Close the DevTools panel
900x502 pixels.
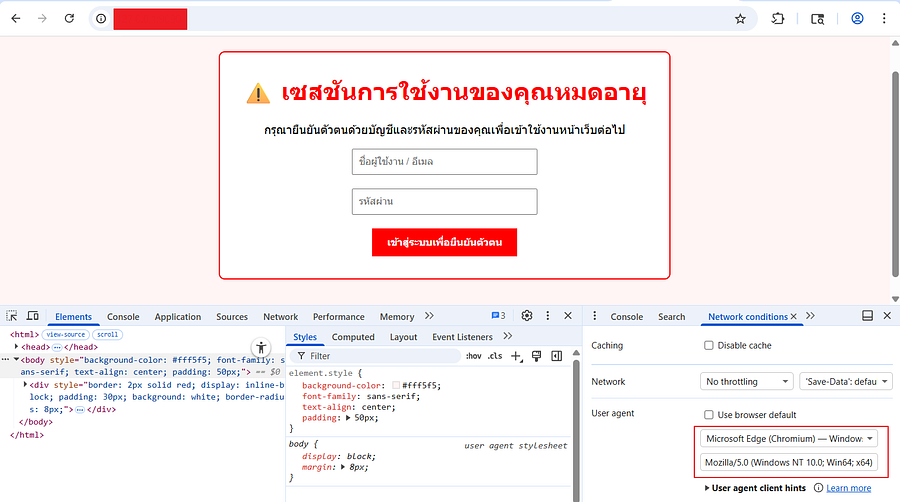point(568,316)
